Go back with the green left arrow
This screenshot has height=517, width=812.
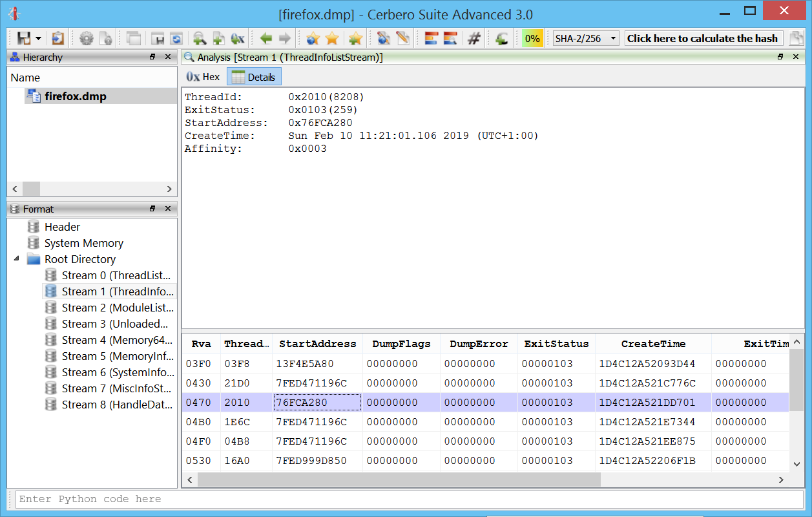(x=265, y=38)
